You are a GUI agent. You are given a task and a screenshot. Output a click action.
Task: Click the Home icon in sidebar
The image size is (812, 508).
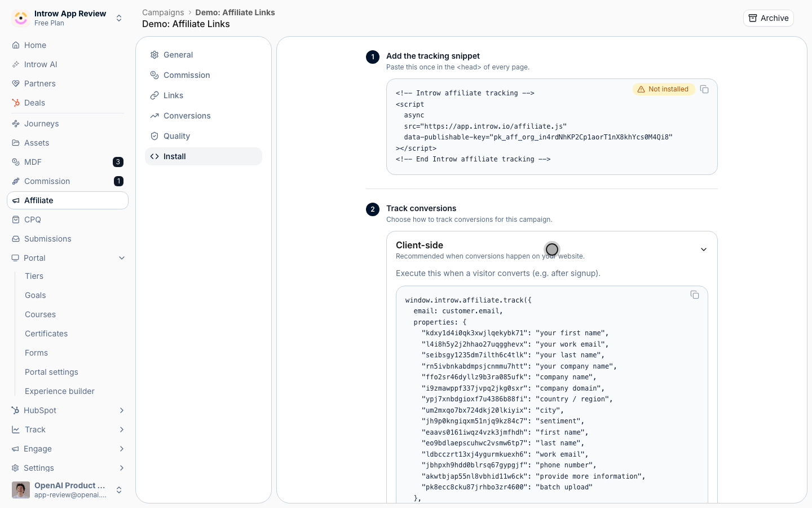pos(16,45)
